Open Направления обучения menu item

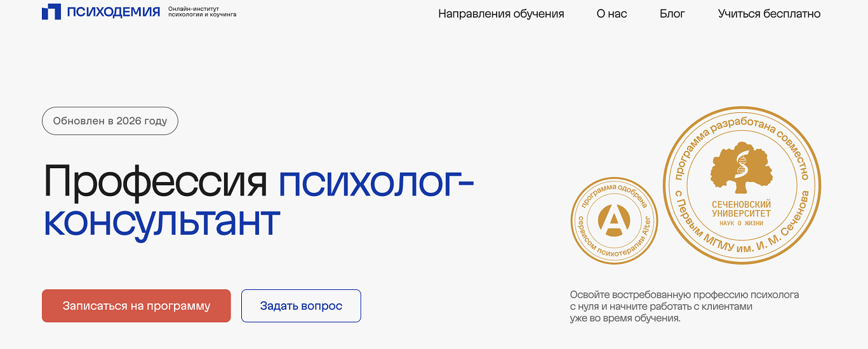click(x=501, y=14)
